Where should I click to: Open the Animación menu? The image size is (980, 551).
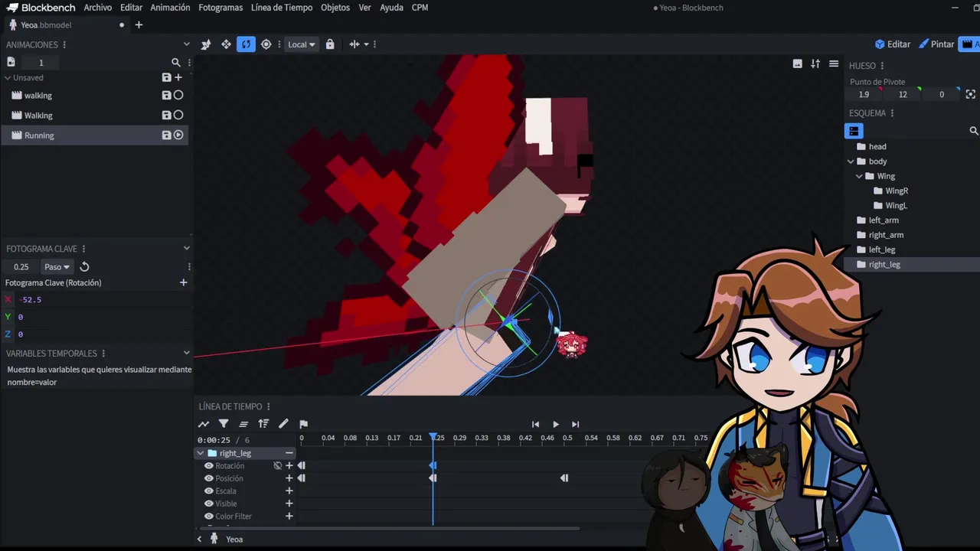pos(170,8)
